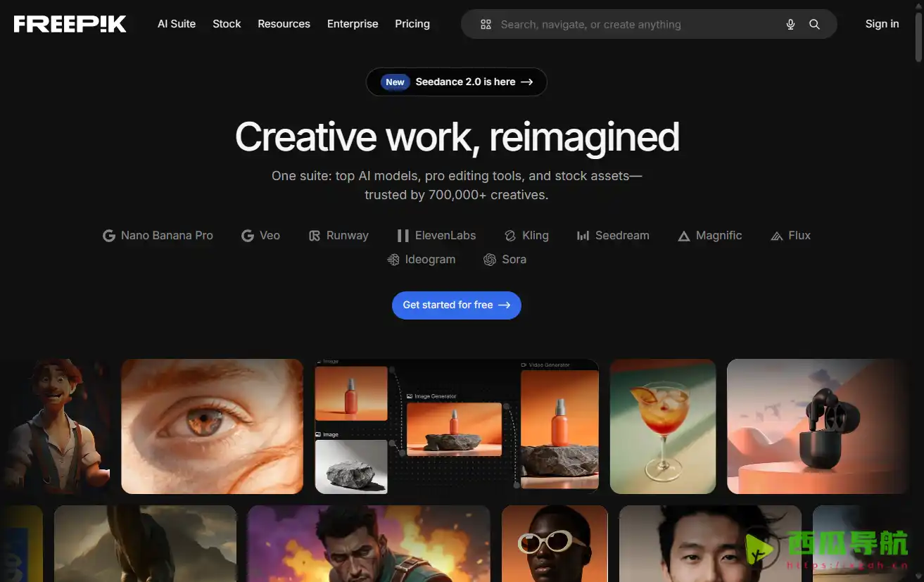The image size is (924, 582).
Task: Open the apps grid icon in the search bar
Action: click(486, 24)
